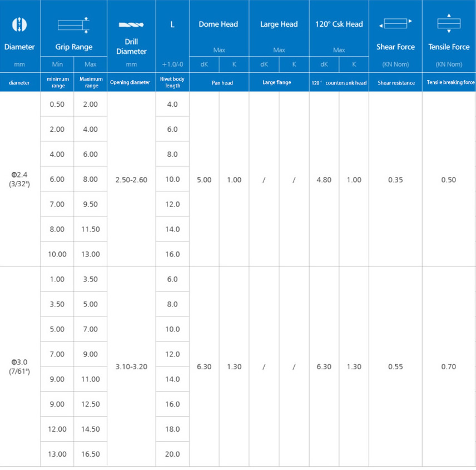Viewport: 476px width, 470px height.
Task: Select the Dome Head column header
Action: (x=219, y=24)
